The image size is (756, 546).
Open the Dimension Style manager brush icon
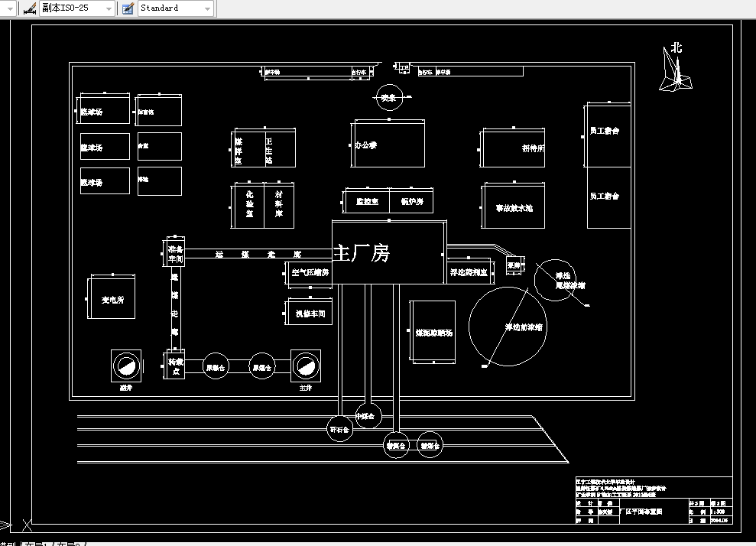(30, 8)
